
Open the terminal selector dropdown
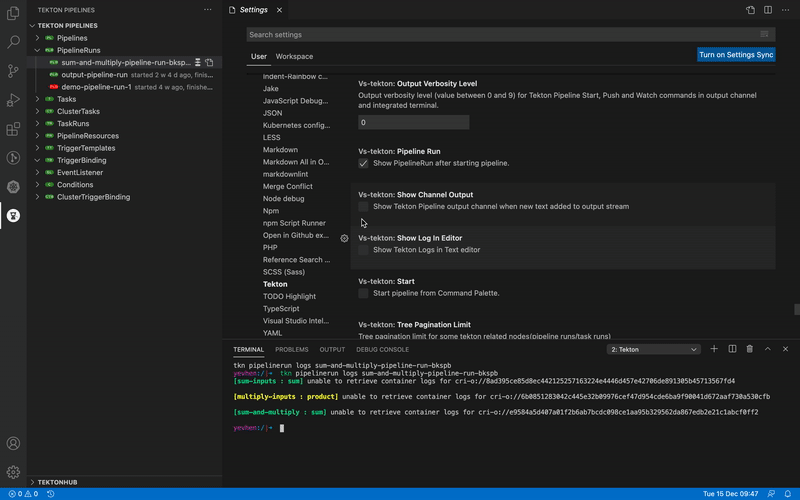coord(654,349)
